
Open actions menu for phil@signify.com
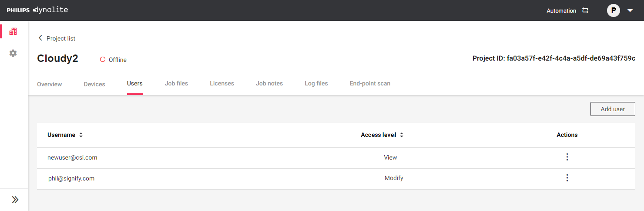point(567,178)
